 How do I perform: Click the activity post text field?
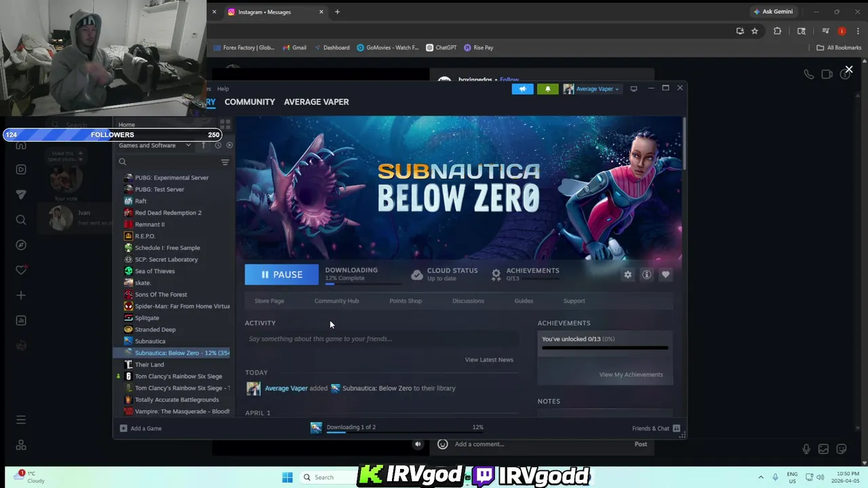(382, 339)
